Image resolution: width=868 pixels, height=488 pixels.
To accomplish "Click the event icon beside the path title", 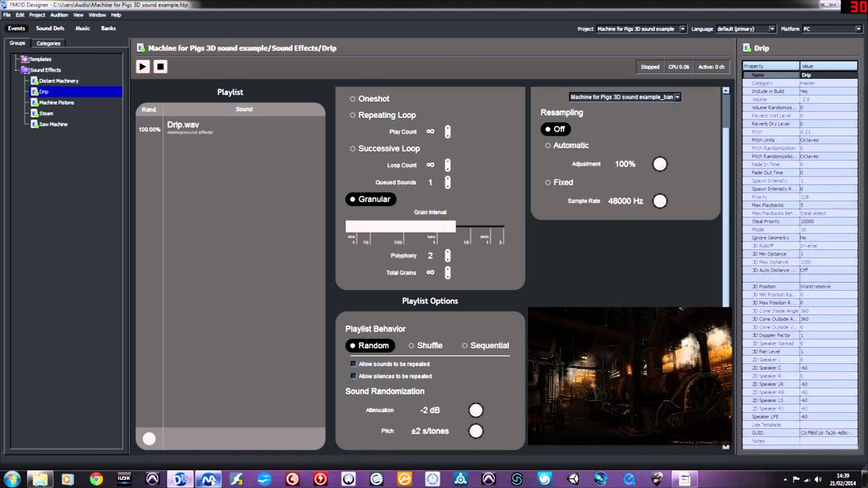I will pos(141,48).
